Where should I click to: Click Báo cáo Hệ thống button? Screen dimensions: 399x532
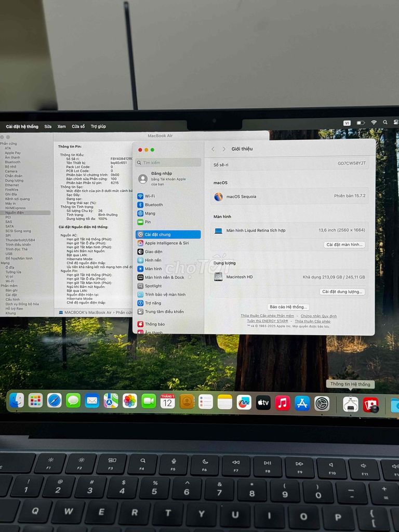[288, 307]
